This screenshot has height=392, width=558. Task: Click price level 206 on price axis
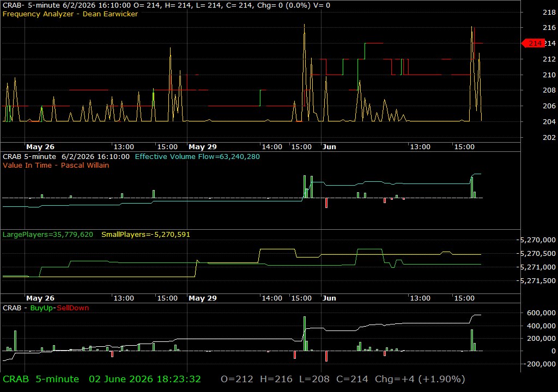pos(549,106)
